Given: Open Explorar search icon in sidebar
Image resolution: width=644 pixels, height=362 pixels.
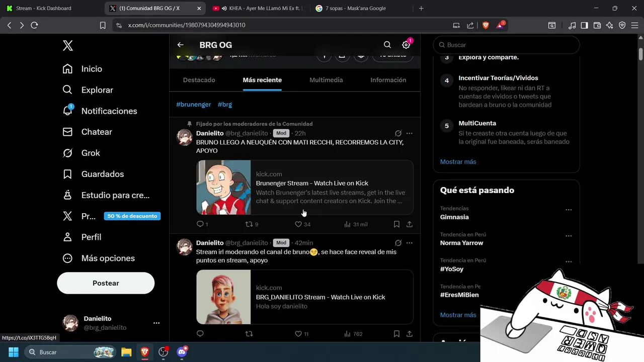Looking at the screenshot, I should [67, 90].
